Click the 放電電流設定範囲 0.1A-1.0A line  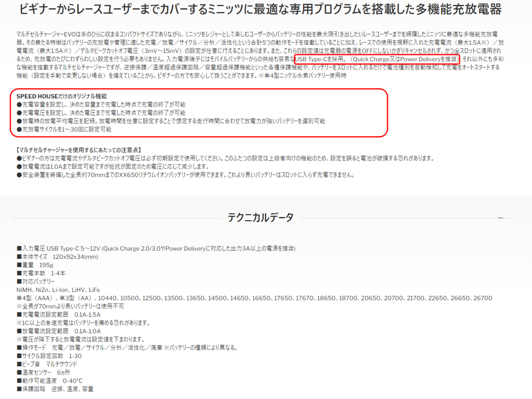click(58, 331)
